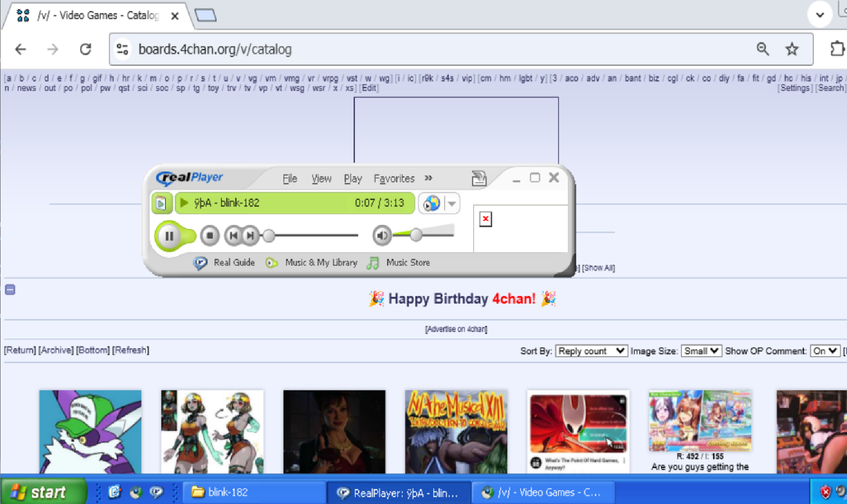Jump to the Bottom link
847x504 pixels.
pos(92,350)
